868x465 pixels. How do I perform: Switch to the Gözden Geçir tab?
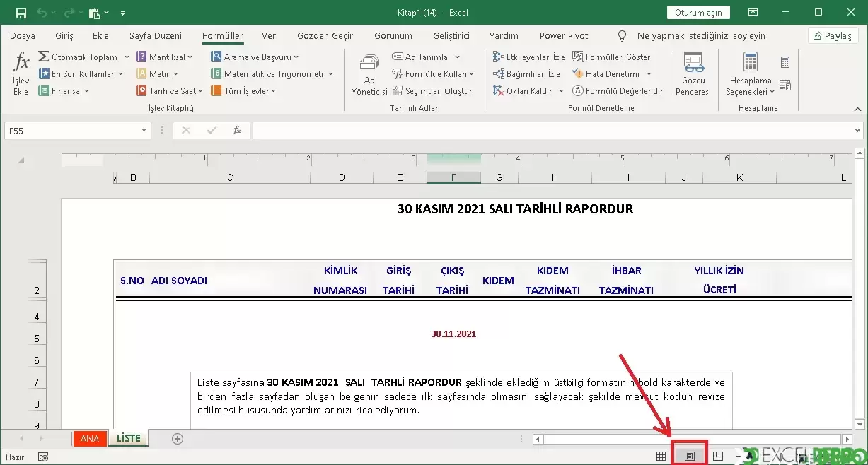[x=325, y=35]
